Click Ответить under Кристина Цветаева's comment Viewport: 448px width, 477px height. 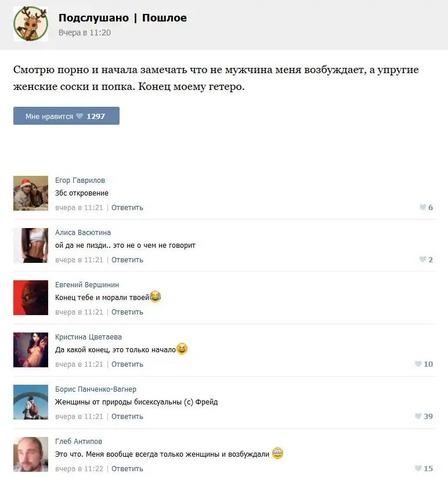tap(127, 364)
